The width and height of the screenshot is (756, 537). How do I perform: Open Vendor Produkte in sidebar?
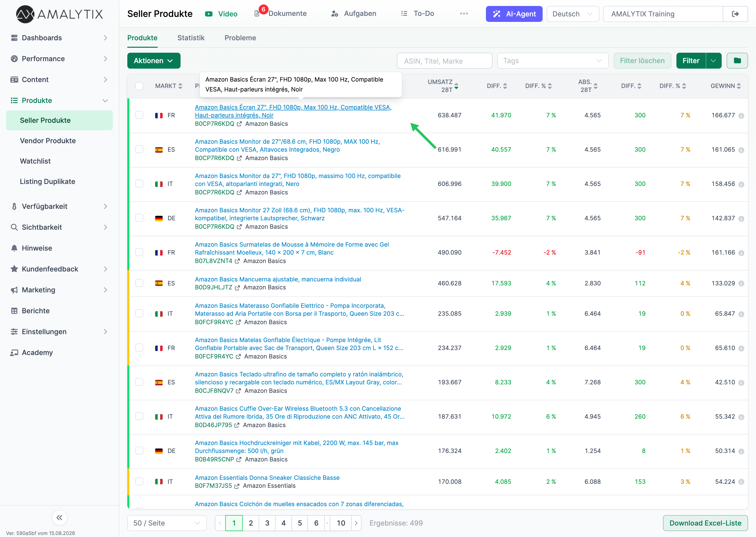(59, 140)
